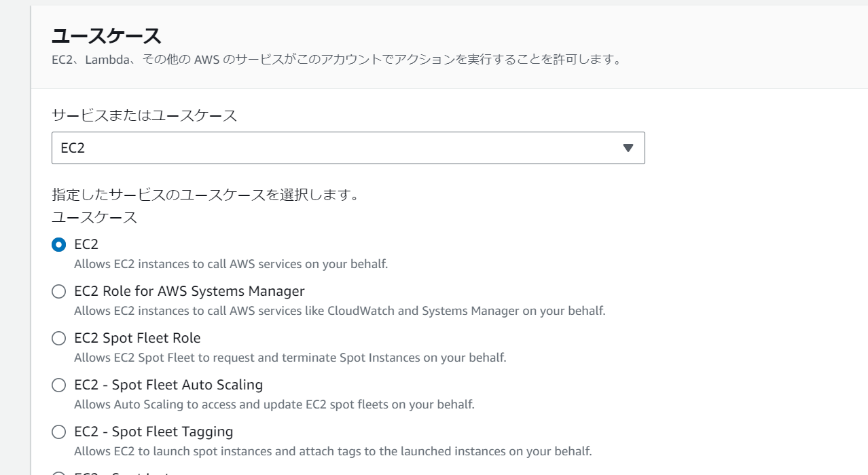
Task: Select EC2 - Spot Fleet Tagging option
Action: click(x=58, y=432)
